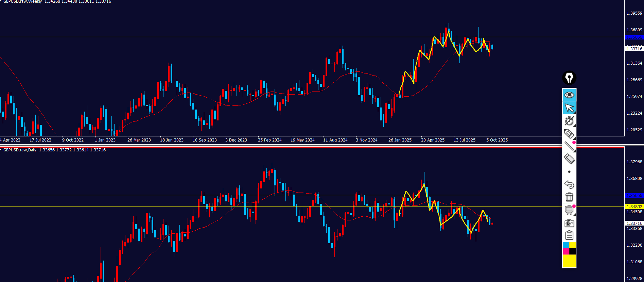Take a screenshot with the camera icon
644x282 pixels.
569,223
